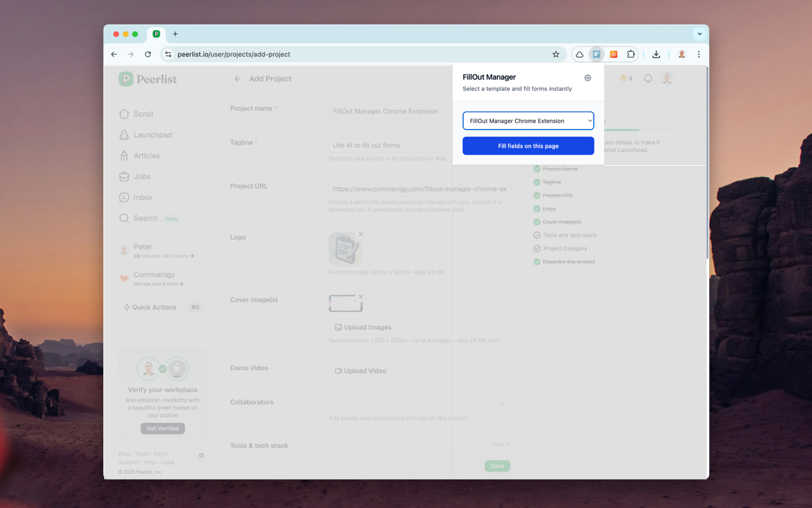The height and width of the screenshot is (508, 812).
Task: Remove the uploaded logo image
Action: (361, 234)
